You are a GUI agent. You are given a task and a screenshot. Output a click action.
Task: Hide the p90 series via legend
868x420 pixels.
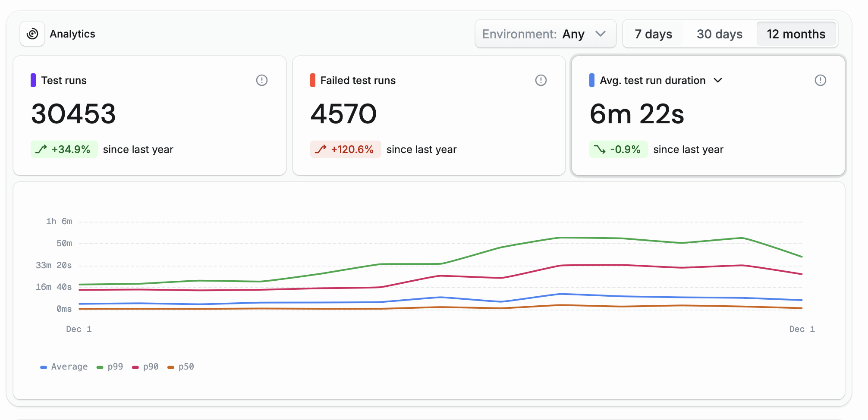tap(145, 367)
